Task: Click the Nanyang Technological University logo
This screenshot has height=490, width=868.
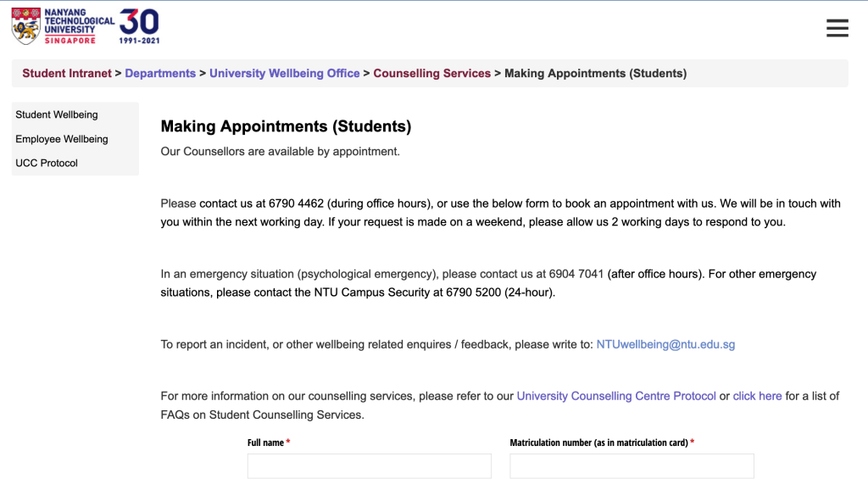Action: point(63,25)
